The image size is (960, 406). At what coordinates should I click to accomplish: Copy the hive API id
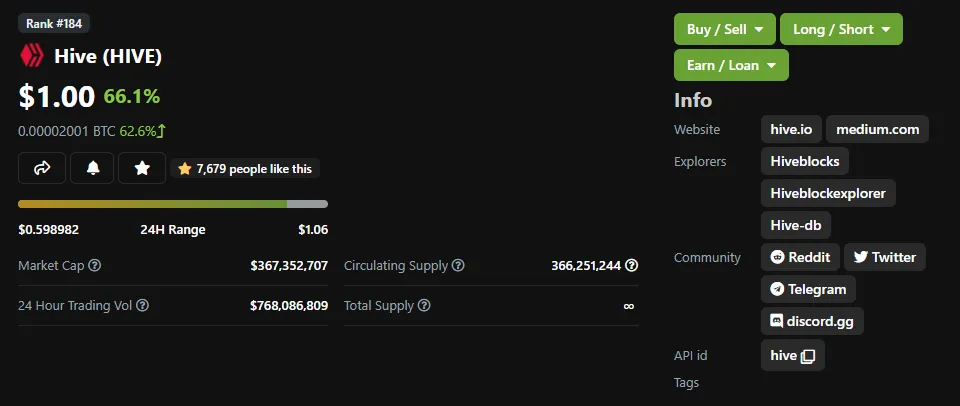click(808, 356)
